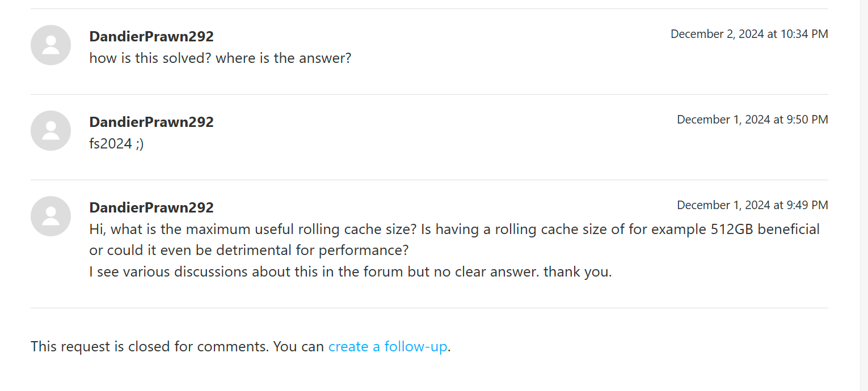868x391 pixels.
Task: Open the DandierPrawn292 profile on the 10:34 PM comment
Action: coord(151,36)
